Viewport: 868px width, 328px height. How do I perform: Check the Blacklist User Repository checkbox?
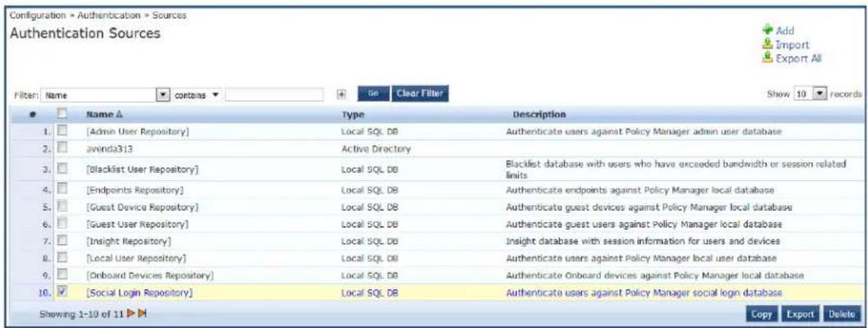(x=63, y=168)
